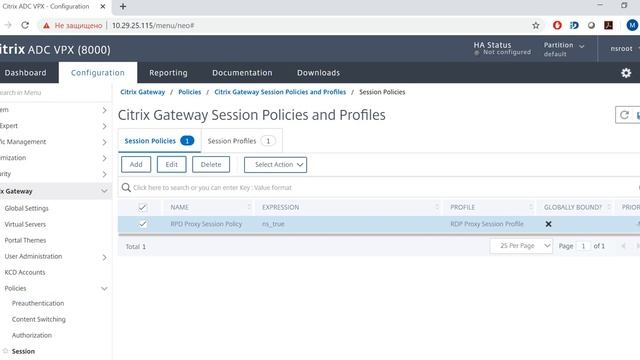Click the page number field
640x360 pixels.
[583, 246]
